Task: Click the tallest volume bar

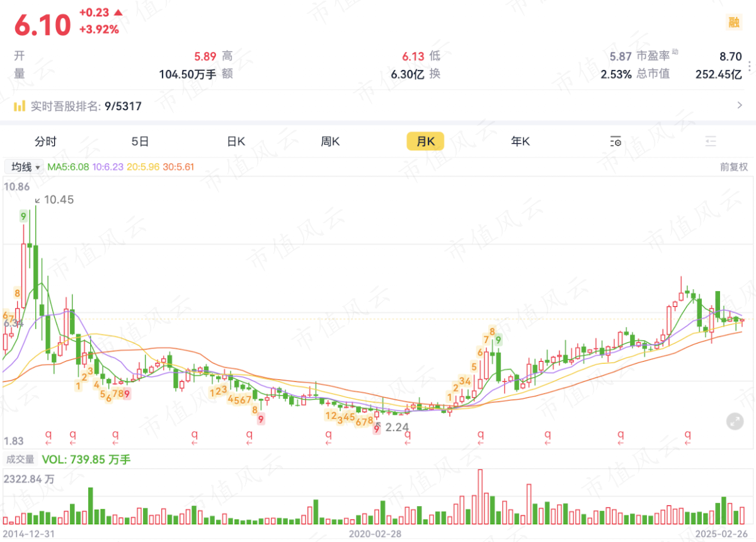Action: [481, 497]
